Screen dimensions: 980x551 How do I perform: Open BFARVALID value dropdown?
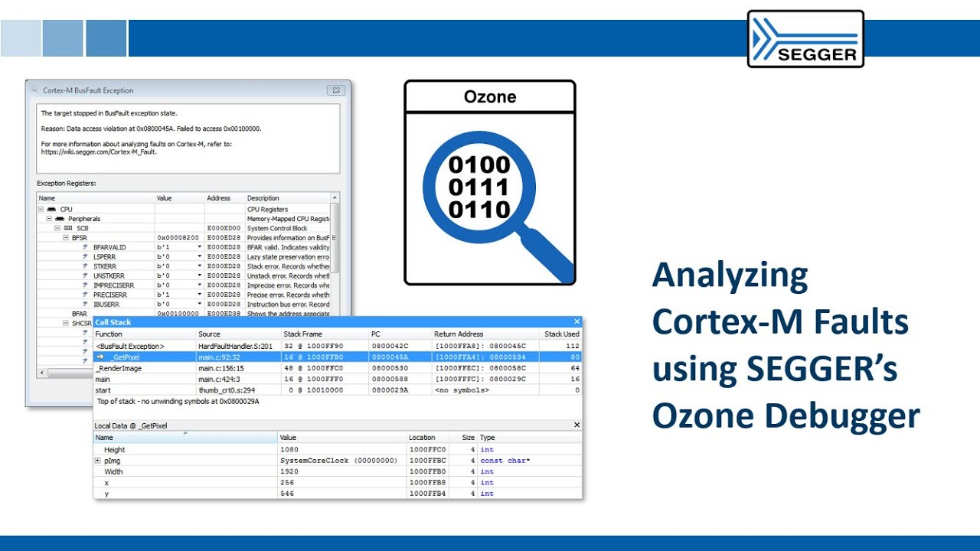(200, 247)
